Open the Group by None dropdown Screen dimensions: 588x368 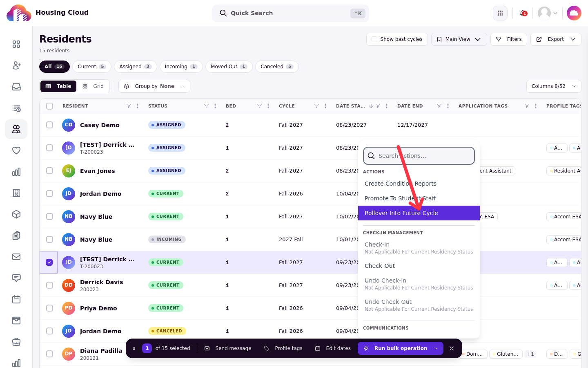pos(154,86)
